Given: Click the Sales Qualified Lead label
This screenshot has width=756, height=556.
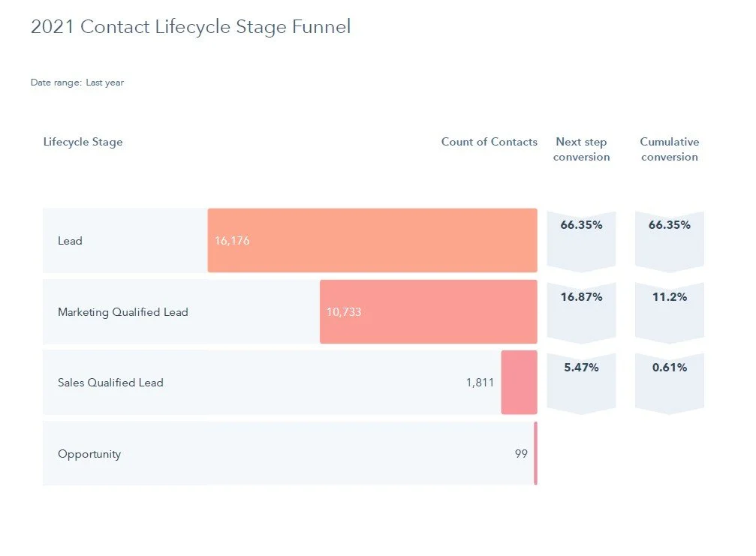Looking at the screenshot, I should (110, 383).
